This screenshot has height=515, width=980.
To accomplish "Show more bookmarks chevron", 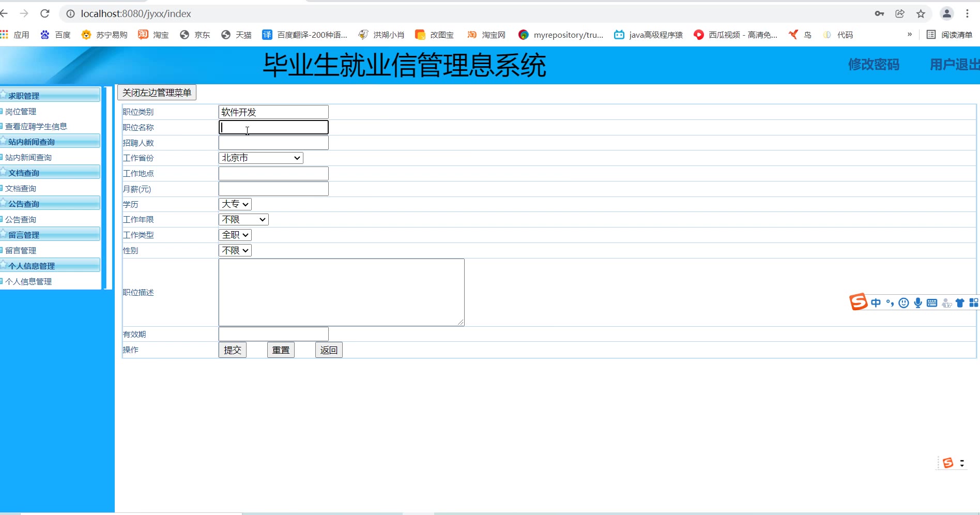I will tap(910, 35).
